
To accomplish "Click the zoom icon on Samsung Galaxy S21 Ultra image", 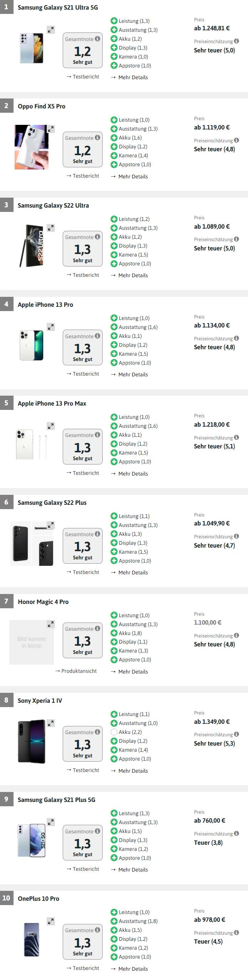I will 51,30.
